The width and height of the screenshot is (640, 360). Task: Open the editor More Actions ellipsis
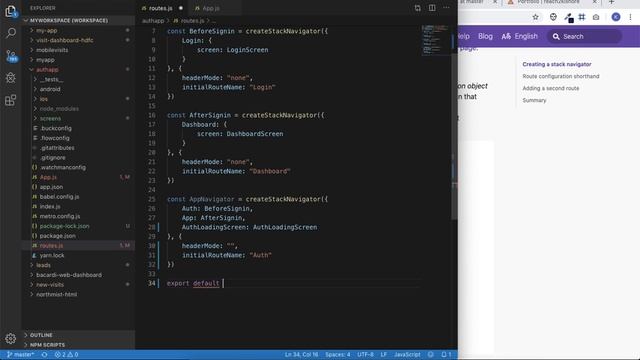click(447, 8)
